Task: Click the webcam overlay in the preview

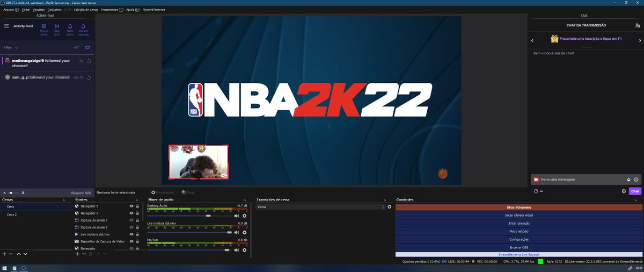Action: pyautogui.click(x=199, y=162)
